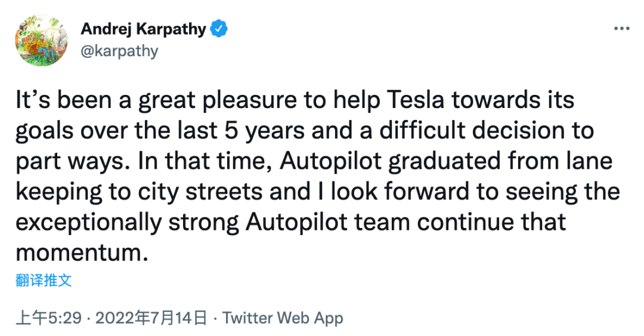
Task: Click the word momentum in the tweet
Action: pyautogui.click(x=82, y=252)
